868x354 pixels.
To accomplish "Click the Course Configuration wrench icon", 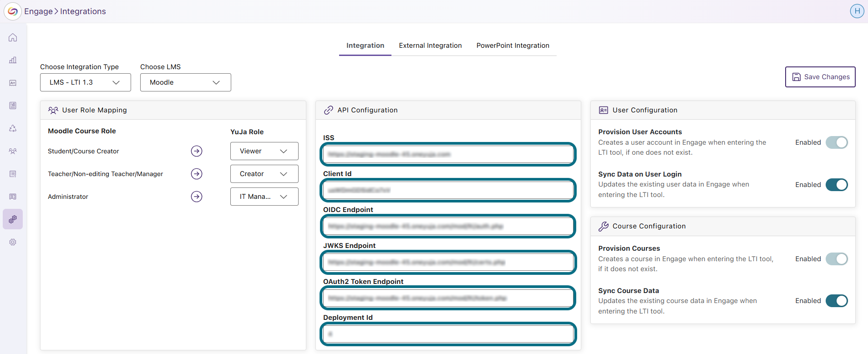I will click(604, 226).
